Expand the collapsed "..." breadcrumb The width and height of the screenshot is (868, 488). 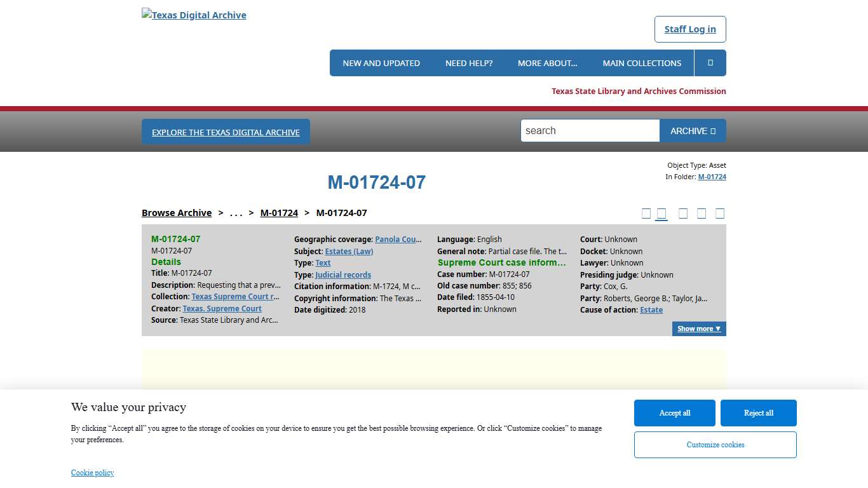coord(236,213)
